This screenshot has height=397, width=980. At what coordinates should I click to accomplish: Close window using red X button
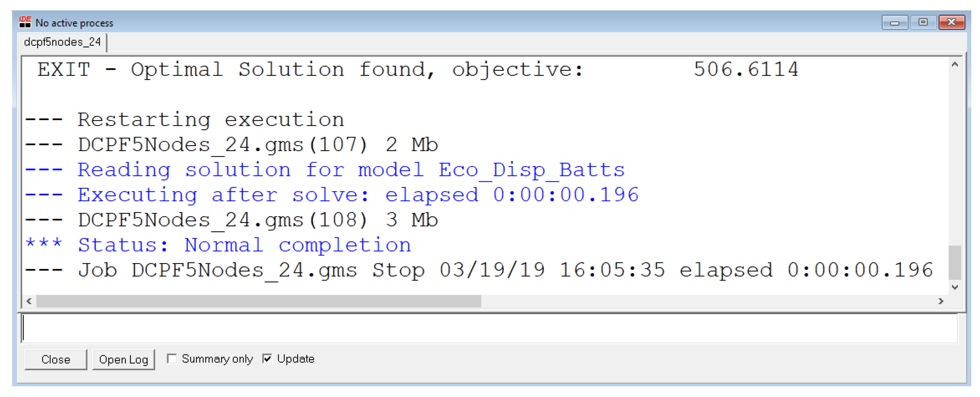(x=951, y=22)
